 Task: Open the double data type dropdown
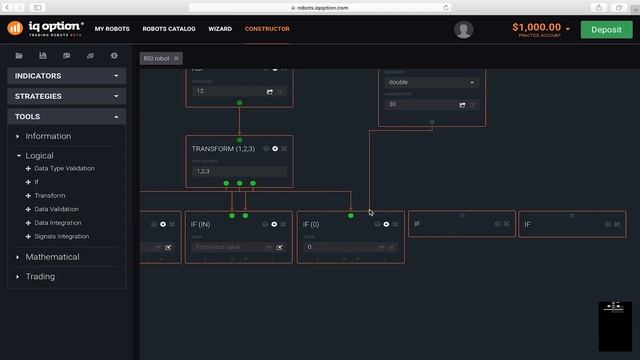(x=431, y=82)
